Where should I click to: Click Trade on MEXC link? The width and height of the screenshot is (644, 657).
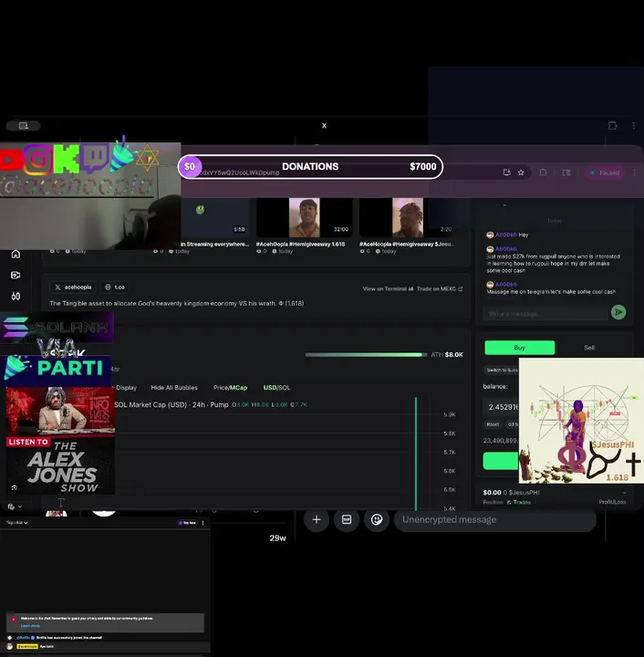[440, 288]
